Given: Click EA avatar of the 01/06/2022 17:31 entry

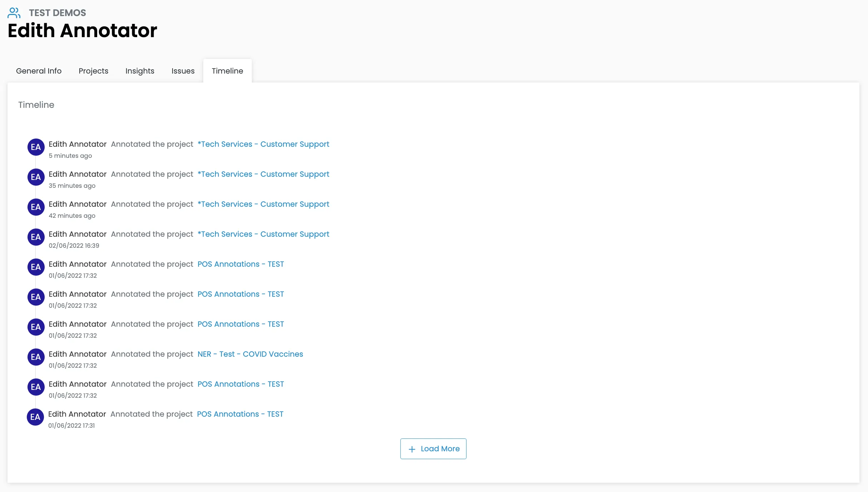Looking at the screenshot, I should 35,417.
